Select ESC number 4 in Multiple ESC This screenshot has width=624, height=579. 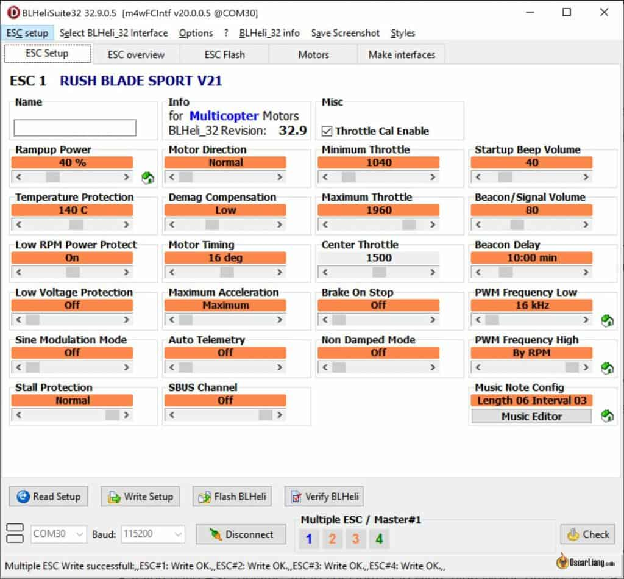tap(379, 539)
